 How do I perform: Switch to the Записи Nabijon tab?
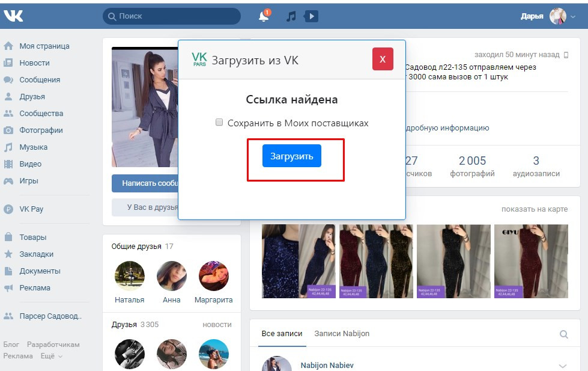[x=342, y=333]
